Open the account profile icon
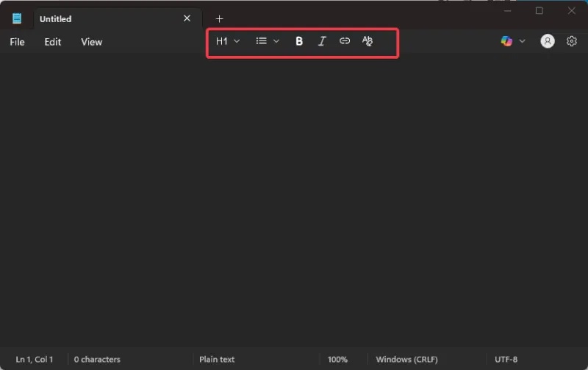 click(x=548, y=41)
